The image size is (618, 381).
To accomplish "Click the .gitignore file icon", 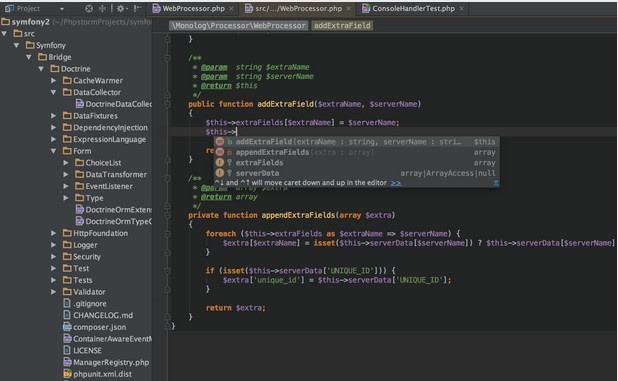I will click(67, 303).
